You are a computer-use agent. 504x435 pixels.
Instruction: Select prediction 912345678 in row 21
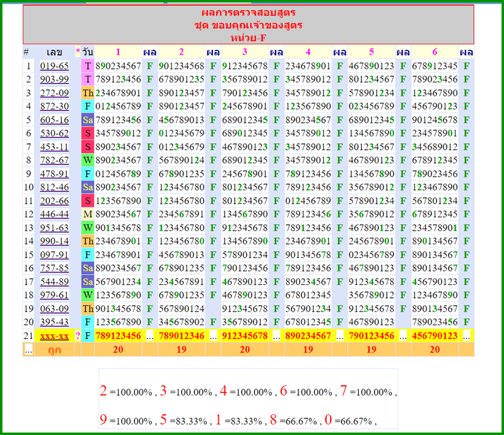point(244,336)
